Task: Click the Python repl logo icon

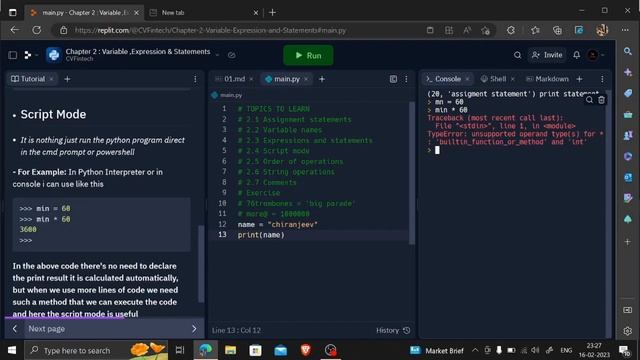Action: click(x=53, y=55)
